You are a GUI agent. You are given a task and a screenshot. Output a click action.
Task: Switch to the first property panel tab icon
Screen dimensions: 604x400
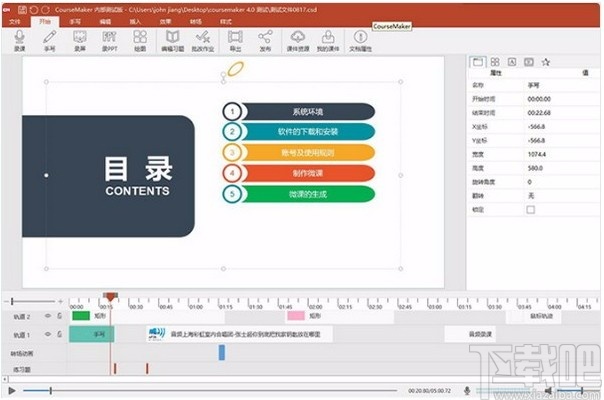(x=478, y=62)
